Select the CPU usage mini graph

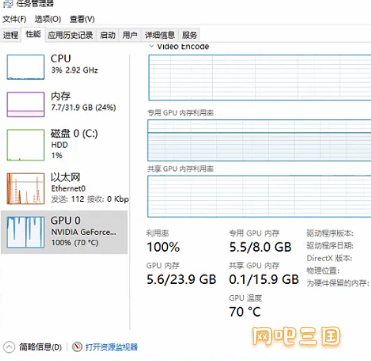coord(26,67)
